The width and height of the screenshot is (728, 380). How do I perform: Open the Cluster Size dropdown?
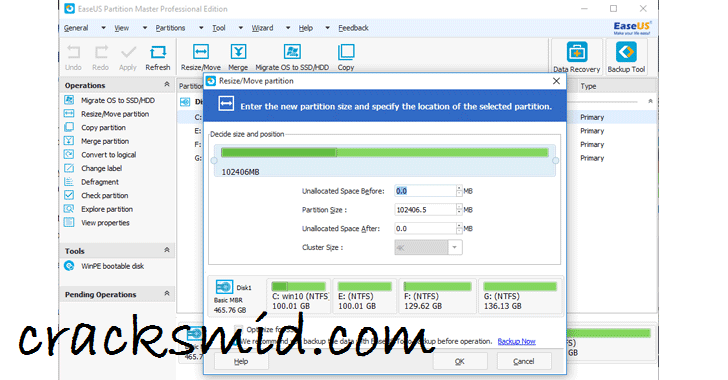[455, 248]
